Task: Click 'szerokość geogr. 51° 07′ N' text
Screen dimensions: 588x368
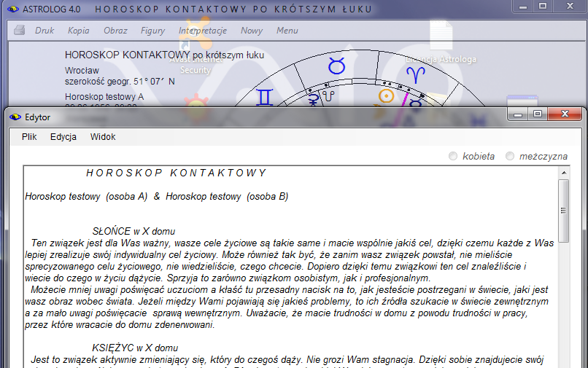Action: pos(120,82)
